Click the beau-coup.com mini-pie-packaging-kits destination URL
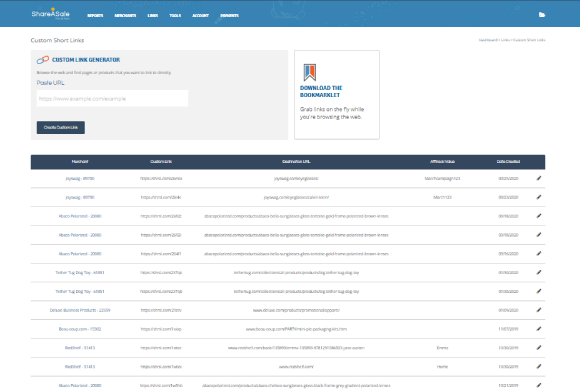Image resolution: width=580 pixels, height=390 pixels. [296, 329]
